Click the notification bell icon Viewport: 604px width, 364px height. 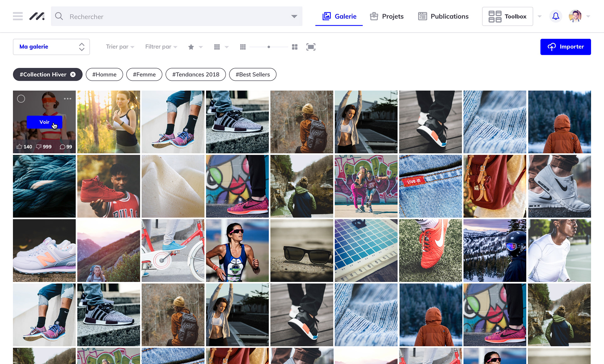pos(556,16)
